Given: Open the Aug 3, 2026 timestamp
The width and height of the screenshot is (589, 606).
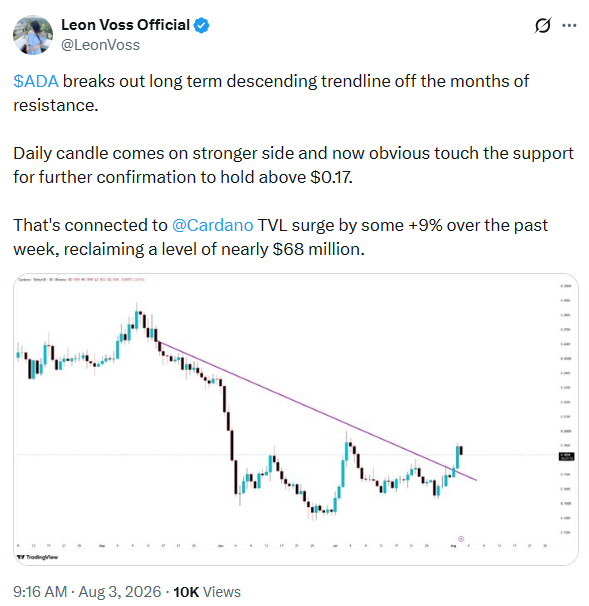Looking at the screenshot, I should click(120, 592).
